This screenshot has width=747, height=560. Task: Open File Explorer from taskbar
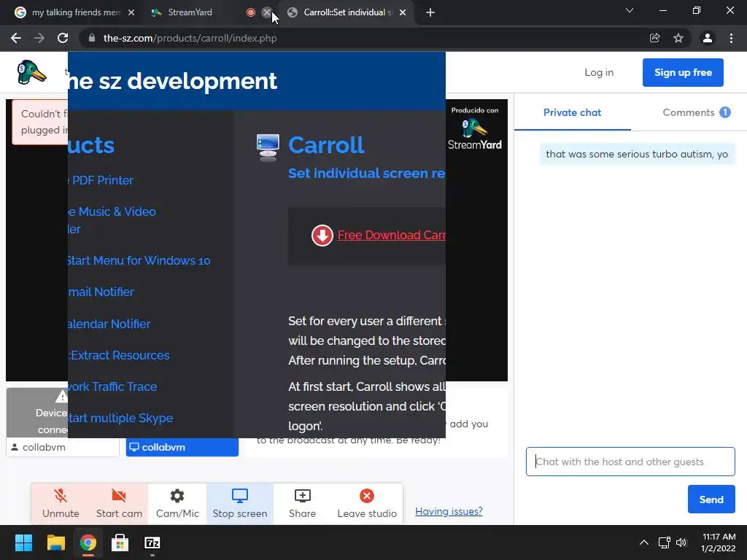pyautogui.click(x=55, y=542)
